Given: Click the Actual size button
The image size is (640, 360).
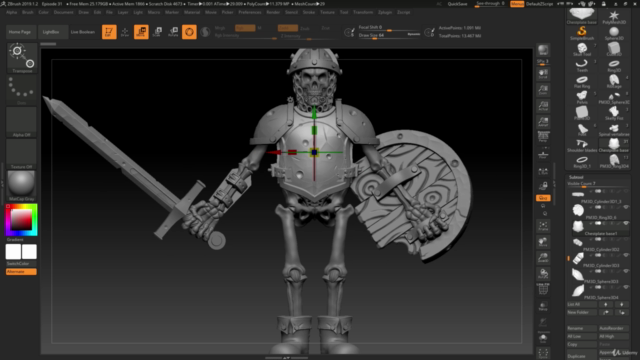Looking at the screenshot, I should (543, 106).
